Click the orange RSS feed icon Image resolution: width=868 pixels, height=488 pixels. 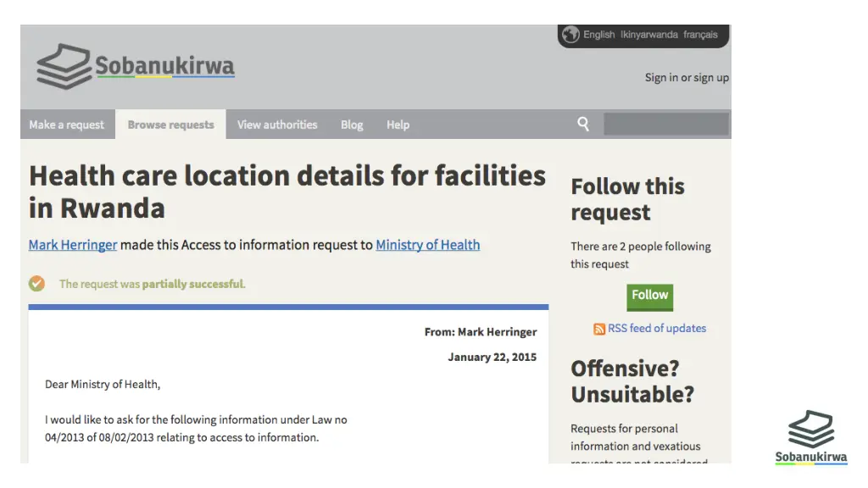(599, 330)
